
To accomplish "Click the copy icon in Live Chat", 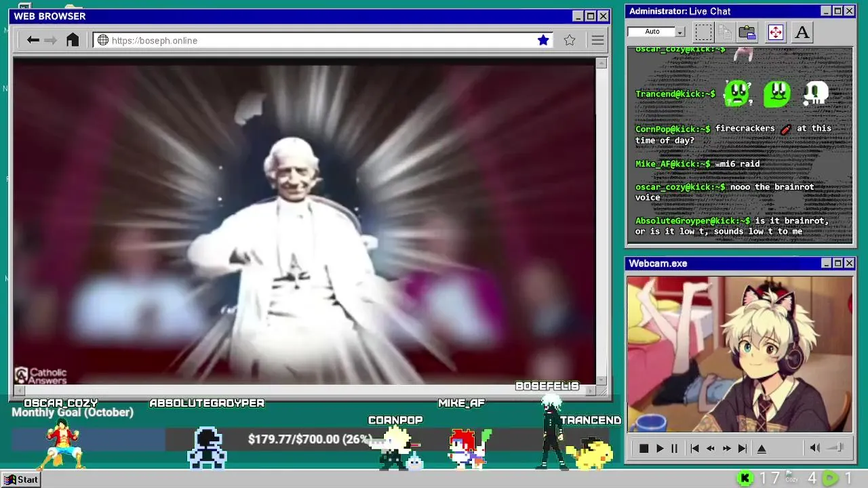I will click(x=725, y=32).
